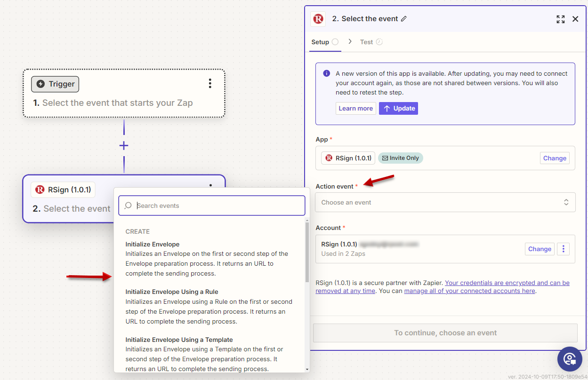Image resolution: width=588 pixels, height=380 pixels.
Task: Switch to the Test tab
Action: (371, 42)
